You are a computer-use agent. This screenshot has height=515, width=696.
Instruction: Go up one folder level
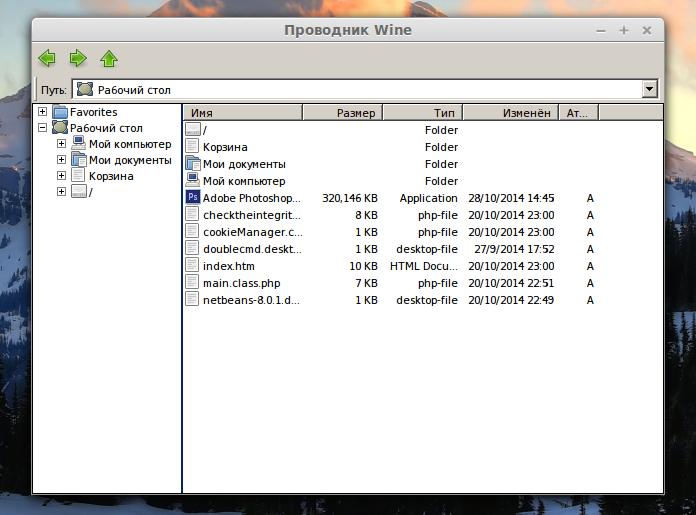109,58
